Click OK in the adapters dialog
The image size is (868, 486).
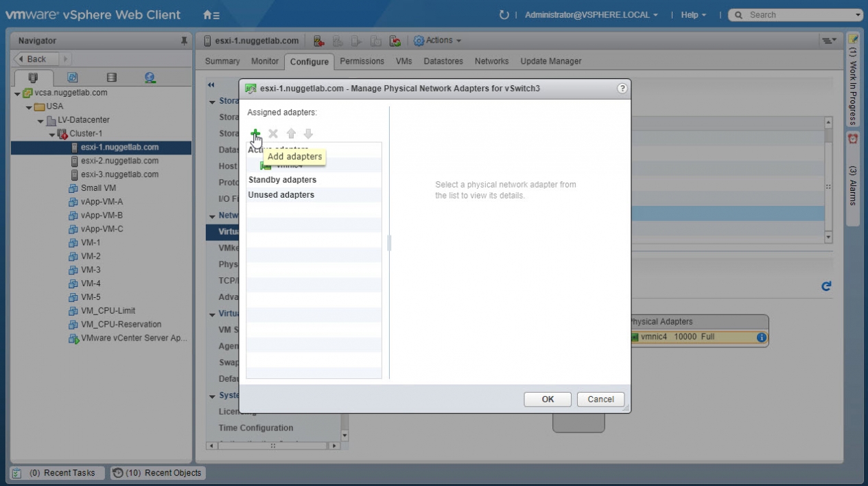tap(547, 400)
